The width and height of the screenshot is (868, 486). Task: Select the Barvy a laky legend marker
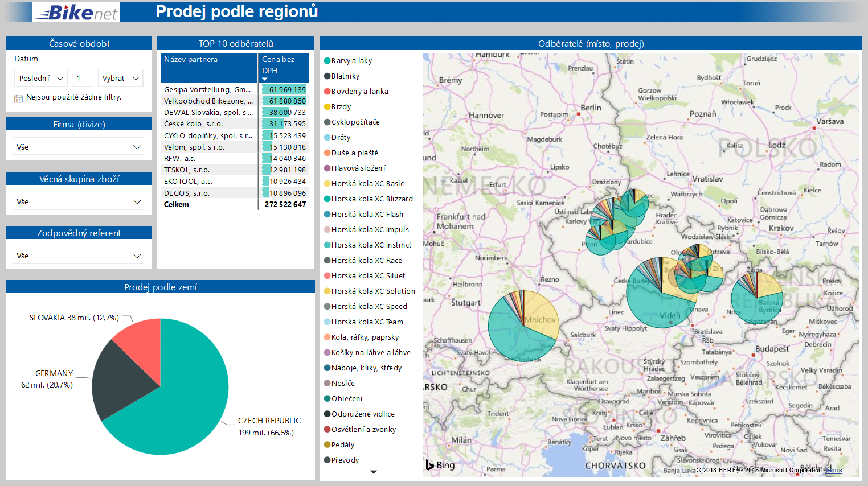327,61
